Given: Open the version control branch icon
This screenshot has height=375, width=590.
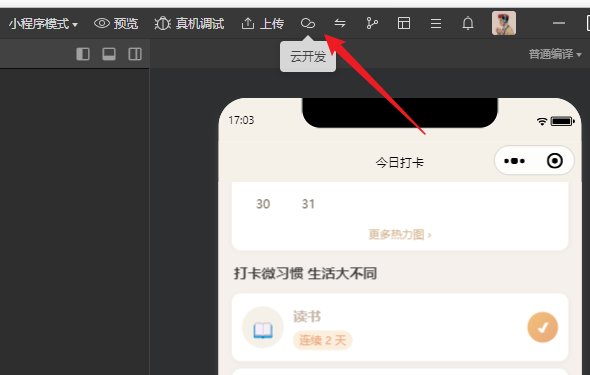Looking at the screenshot, I should tap(372, 24).
